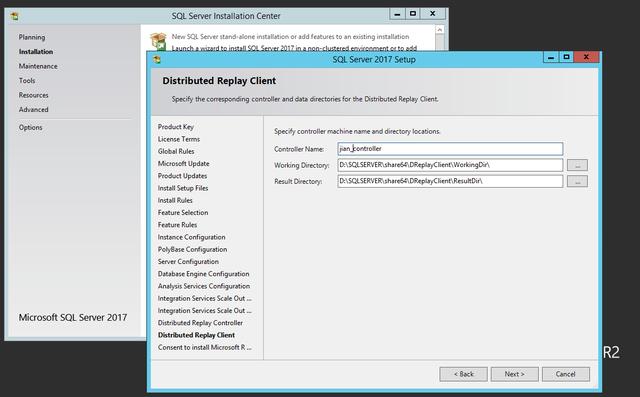Select the Feature Rules step
Image resolution: width=640 pixels, height=397 pixels.
[x=178, y=225]
